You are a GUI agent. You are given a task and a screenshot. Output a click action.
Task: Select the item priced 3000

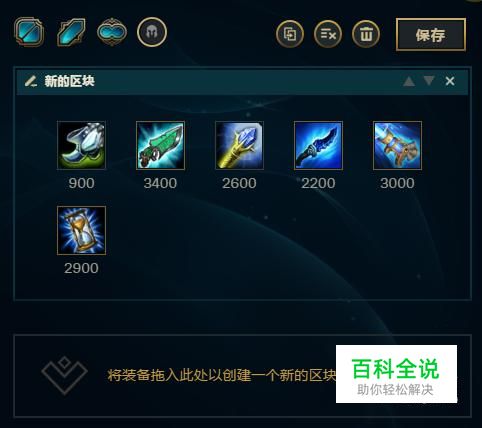pyautogui.click(x=397, y=145)
